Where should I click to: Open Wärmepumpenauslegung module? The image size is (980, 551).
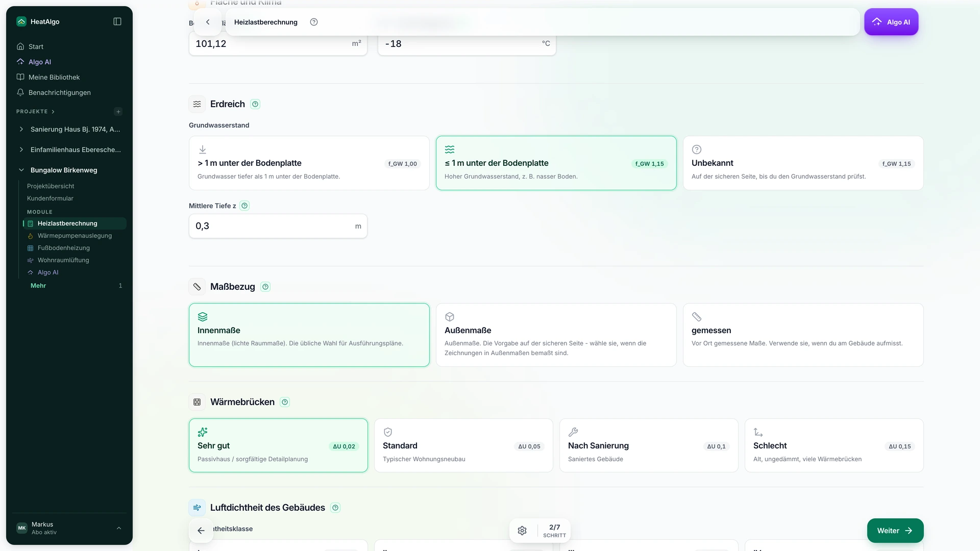click(x=75, y=236)
